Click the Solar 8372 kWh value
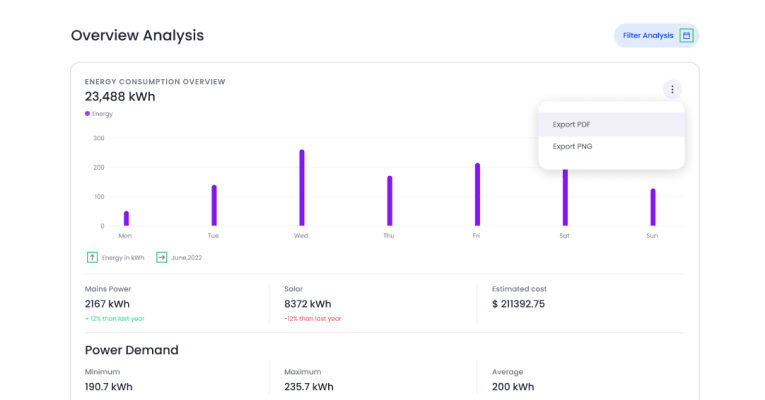765x400 pixels. 307,304
